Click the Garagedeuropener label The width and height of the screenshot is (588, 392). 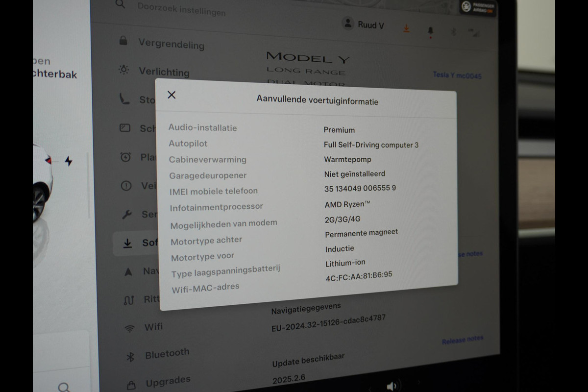pos(208,175)
